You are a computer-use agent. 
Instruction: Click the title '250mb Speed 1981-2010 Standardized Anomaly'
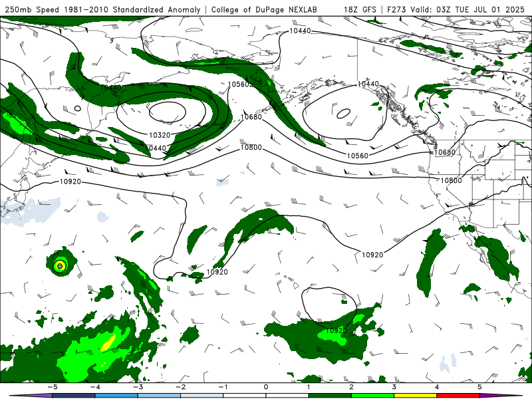[103, 9]
